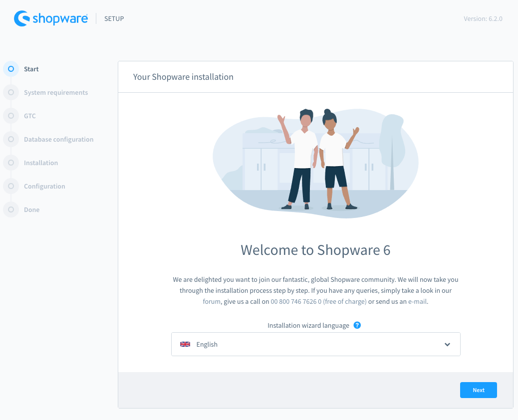Select the GTC step label
Image resolution: width=518 pixels, height=420 pixels.
pos(30,116)
